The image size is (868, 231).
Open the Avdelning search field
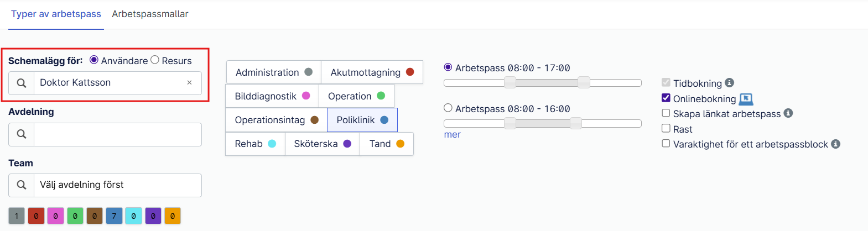(117, 134)
